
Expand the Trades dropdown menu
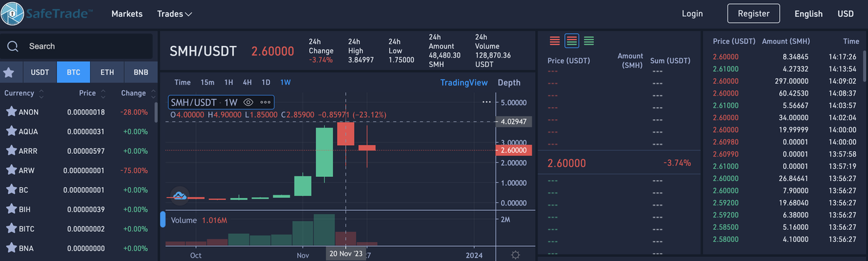click(x=174, y=14)
